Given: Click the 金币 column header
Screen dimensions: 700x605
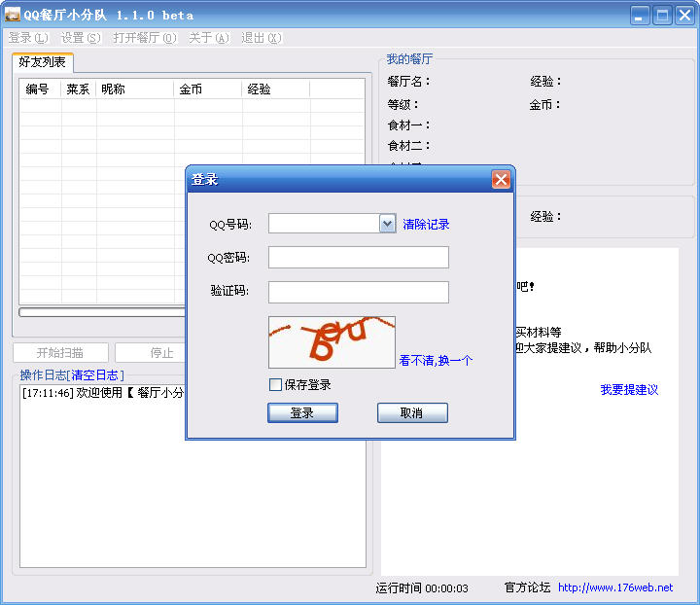Looking at the screenshot, I should (x=208, y=89).
